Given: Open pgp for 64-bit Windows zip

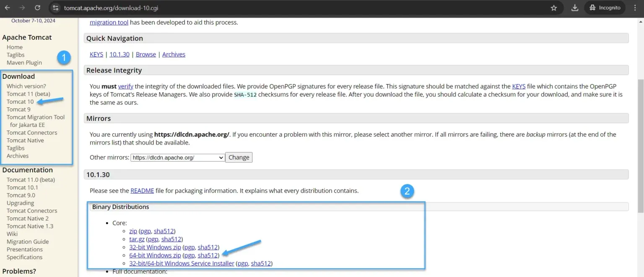Looking at the screenshot, I should click(x=190, y=255).
